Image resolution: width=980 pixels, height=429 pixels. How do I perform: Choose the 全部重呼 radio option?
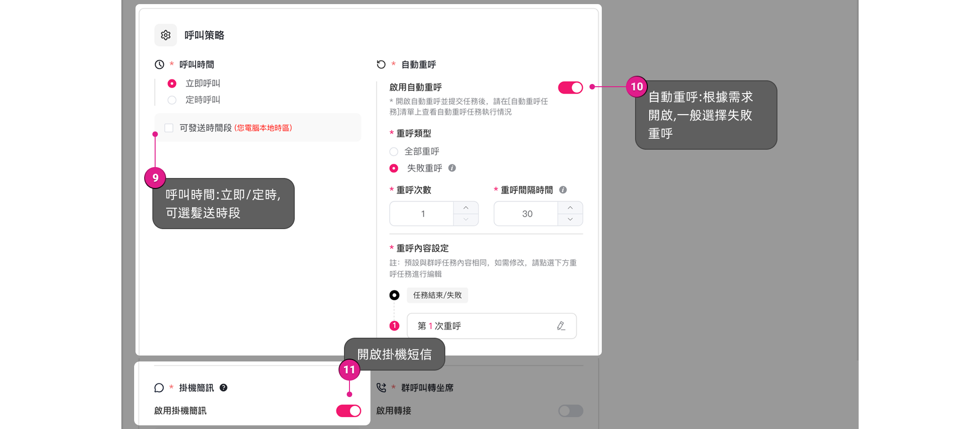click(x=394, y=152)
